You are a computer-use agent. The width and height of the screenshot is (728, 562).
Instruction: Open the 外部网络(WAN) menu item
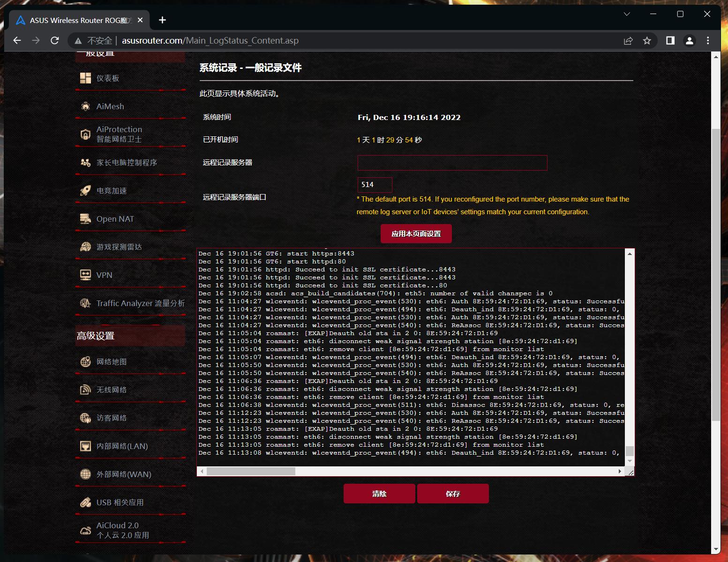pyautogui.click(x=124, y=474)
